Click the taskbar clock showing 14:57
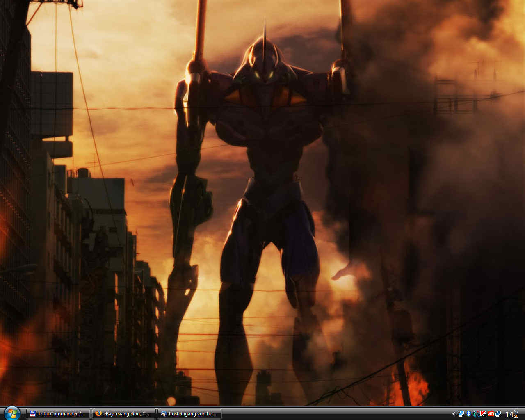 click(509, 414)
